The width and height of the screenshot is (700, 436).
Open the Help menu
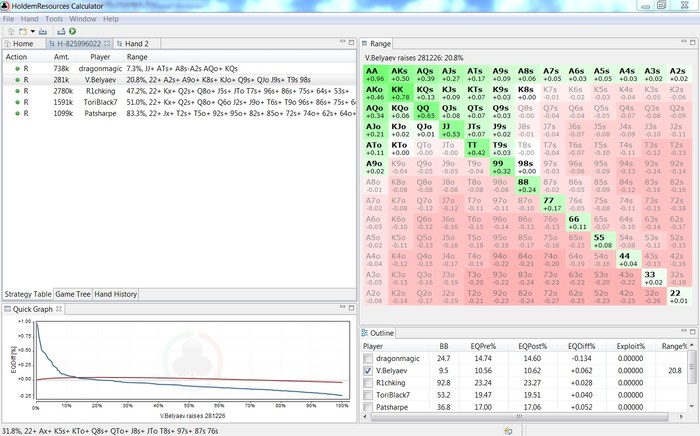point(111,19)
